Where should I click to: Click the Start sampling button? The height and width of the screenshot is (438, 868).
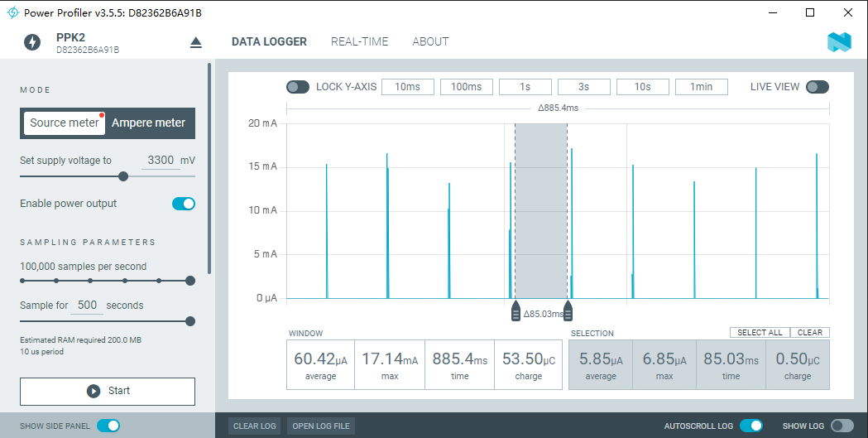tap(108, 392)
